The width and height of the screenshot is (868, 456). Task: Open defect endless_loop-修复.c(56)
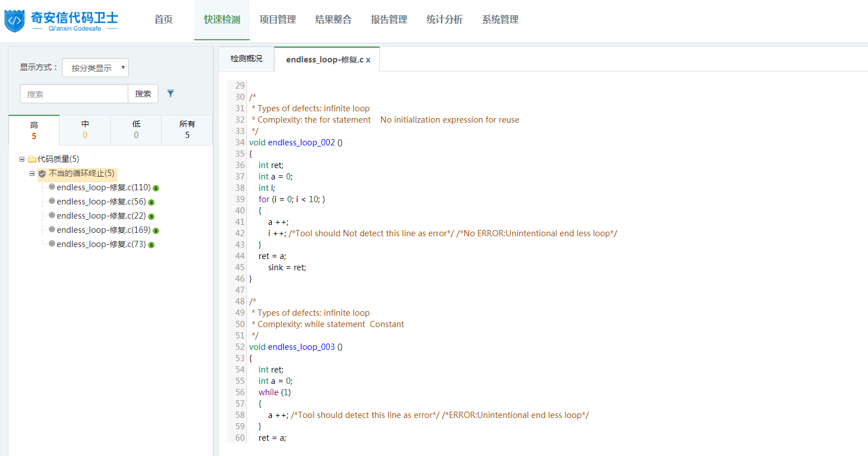coord(102,202)
